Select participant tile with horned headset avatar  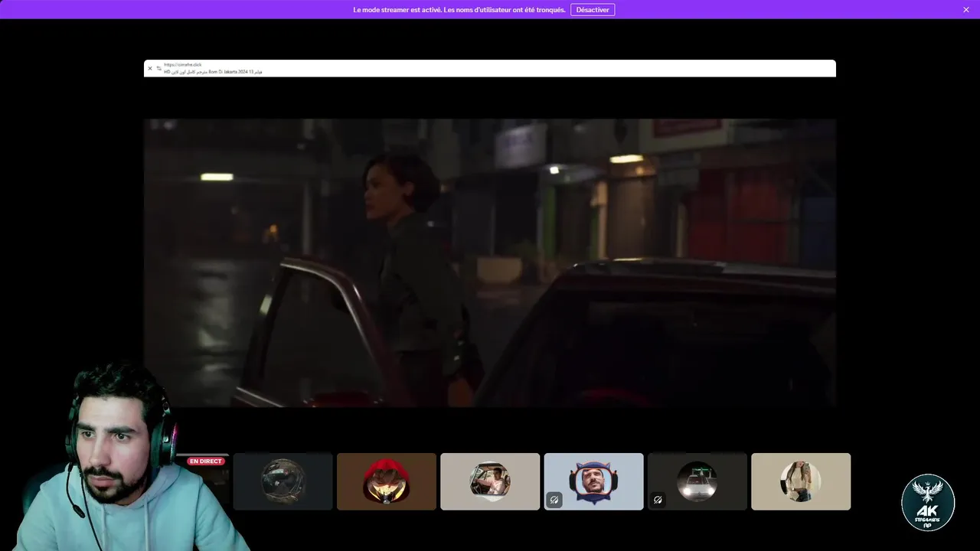coord(593,481)
